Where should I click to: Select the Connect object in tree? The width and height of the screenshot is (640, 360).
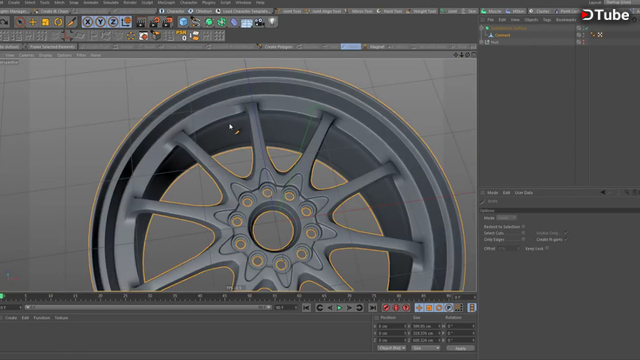click(x=502, y=35)
